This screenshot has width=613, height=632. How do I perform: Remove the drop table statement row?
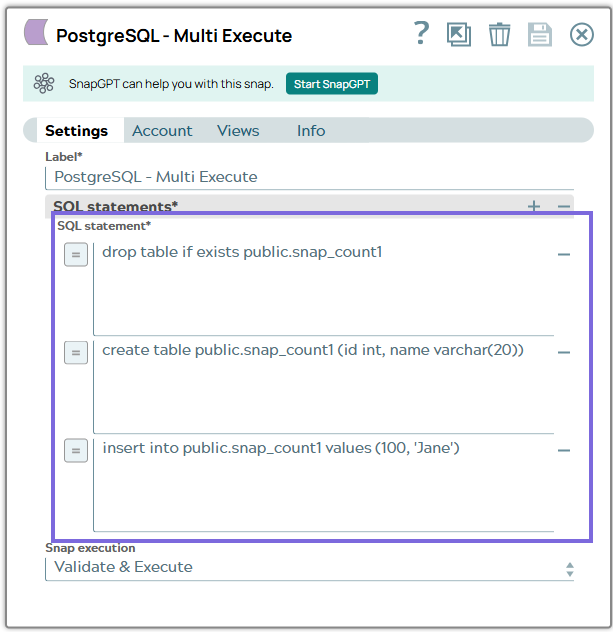[x=564, y=254]
